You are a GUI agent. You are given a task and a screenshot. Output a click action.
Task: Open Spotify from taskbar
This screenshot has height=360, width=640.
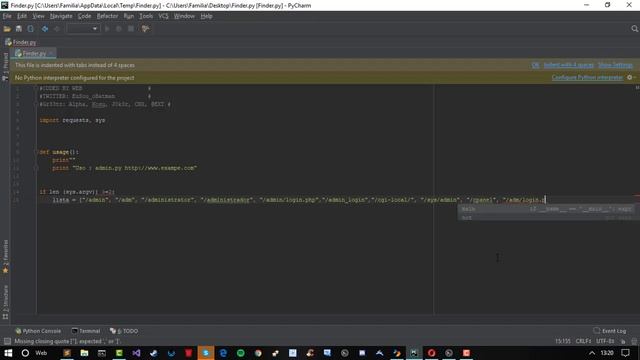click(241, 353)
